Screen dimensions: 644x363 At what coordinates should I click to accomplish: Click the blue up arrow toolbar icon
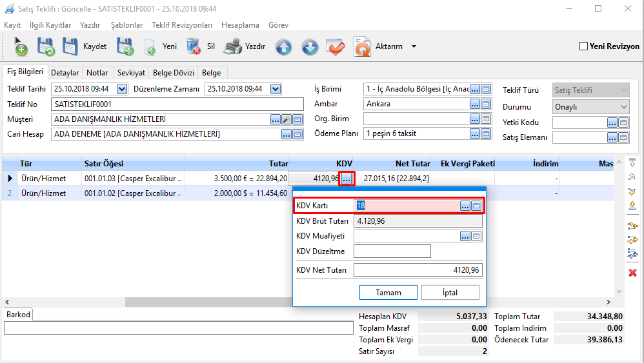pyautogui.click(x=284, y=47)
